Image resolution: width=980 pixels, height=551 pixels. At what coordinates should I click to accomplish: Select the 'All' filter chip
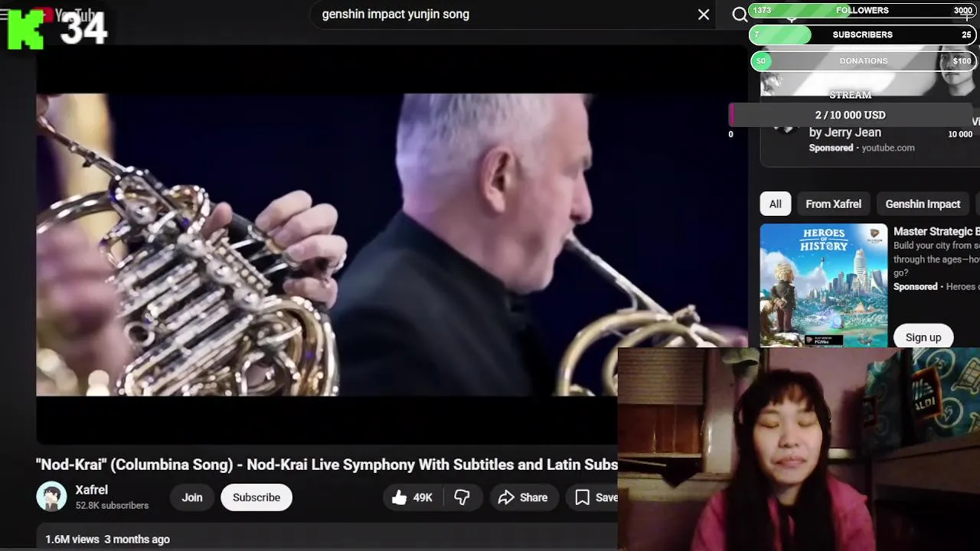(x=776, y=204)
